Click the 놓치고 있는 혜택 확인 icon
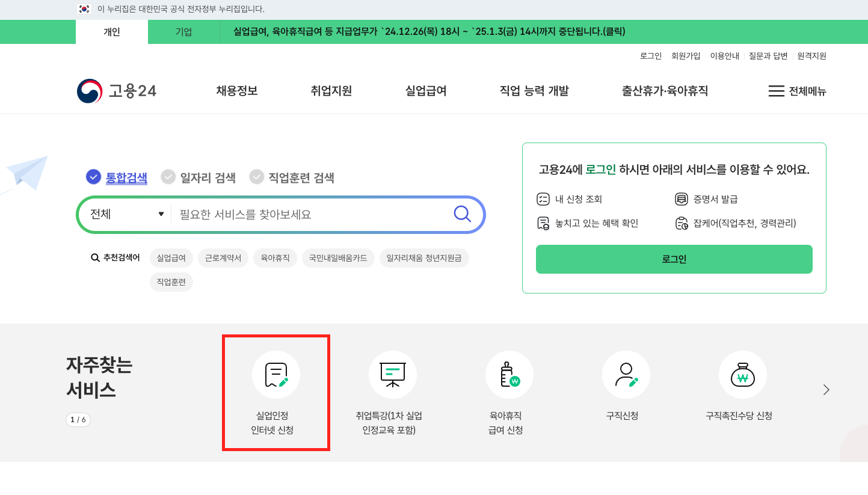Viewport: 868px width, 495px height. coord(543,223)
